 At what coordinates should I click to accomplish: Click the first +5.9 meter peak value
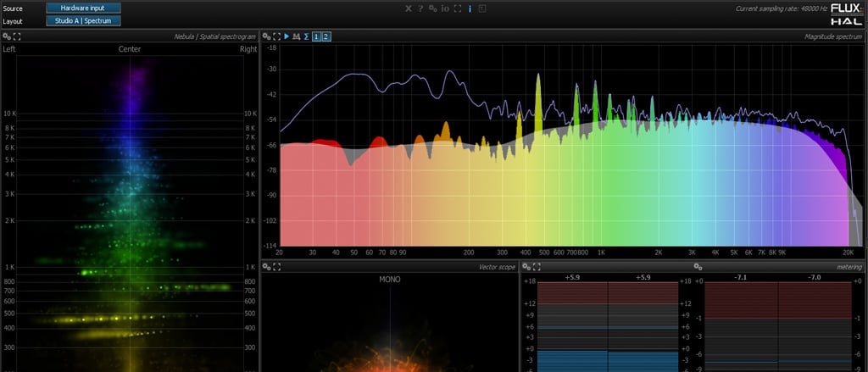572,277
